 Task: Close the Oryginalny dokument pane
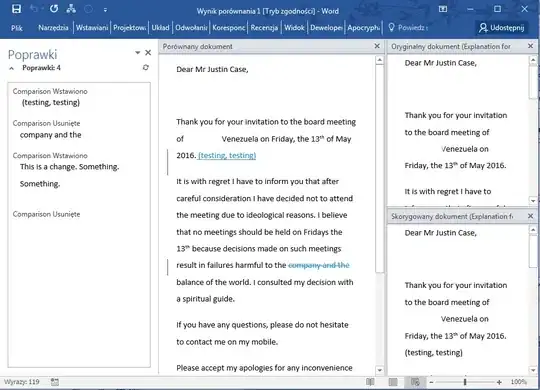[x=530, y=46]
